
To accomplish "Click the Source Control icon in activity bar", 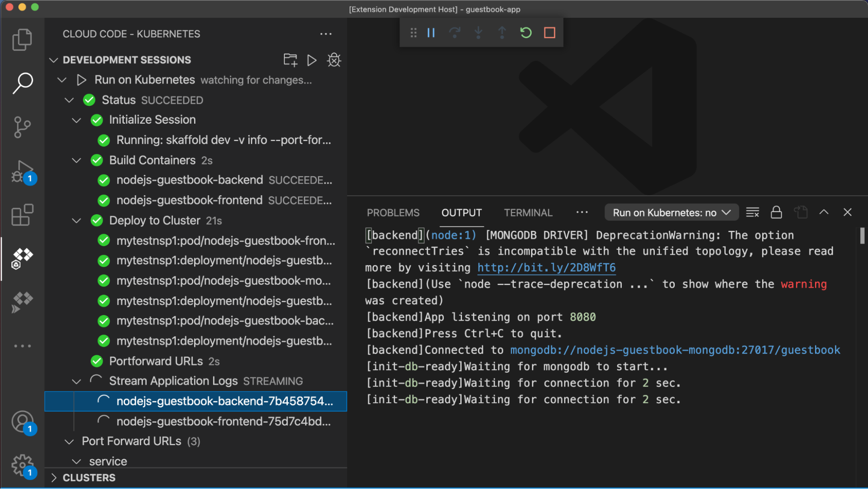I will tap(22, 125).
